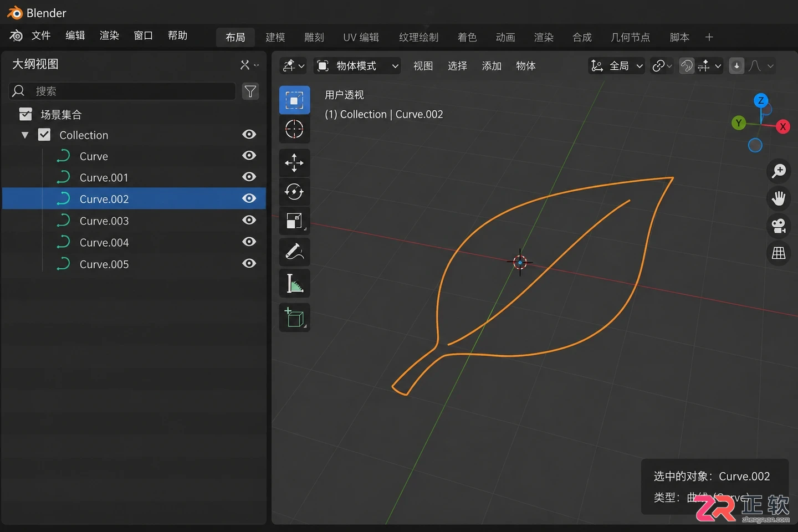
Task: Open the outliner filter funnel
Action: point(250,91)
